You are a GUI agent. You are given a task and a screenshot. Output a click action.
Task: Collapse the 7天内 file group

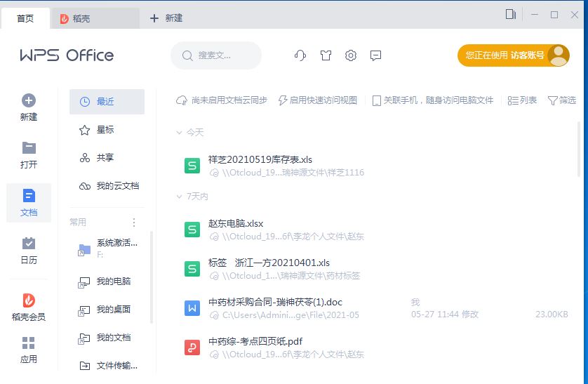click(x=179, y=197)
